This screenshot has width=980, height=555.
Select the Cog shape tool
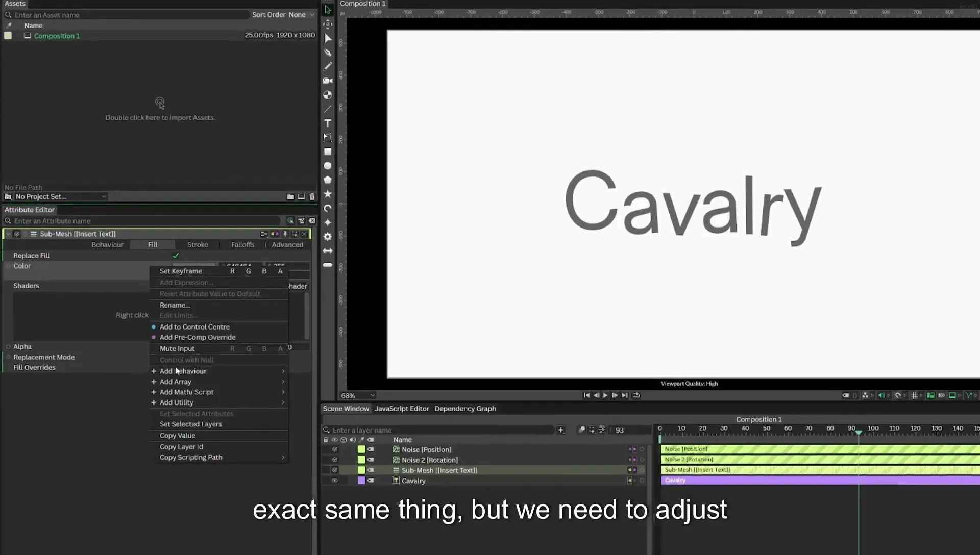click(x=328, y=237)
